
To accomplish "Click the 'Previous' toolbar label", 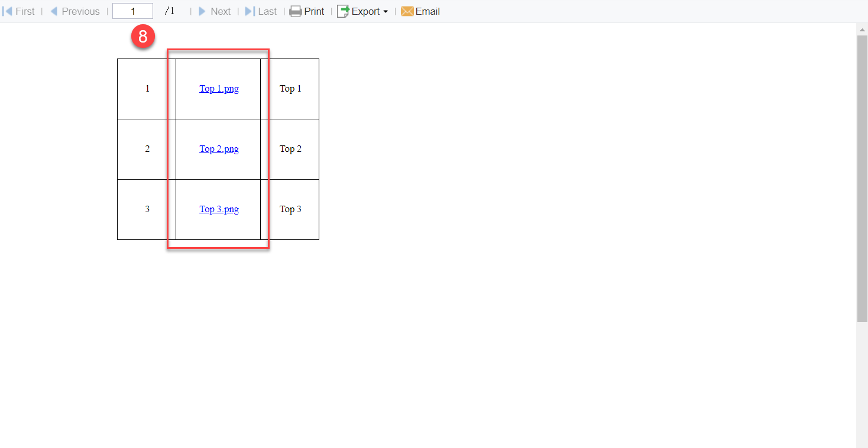I will click(x=80, y=11).
